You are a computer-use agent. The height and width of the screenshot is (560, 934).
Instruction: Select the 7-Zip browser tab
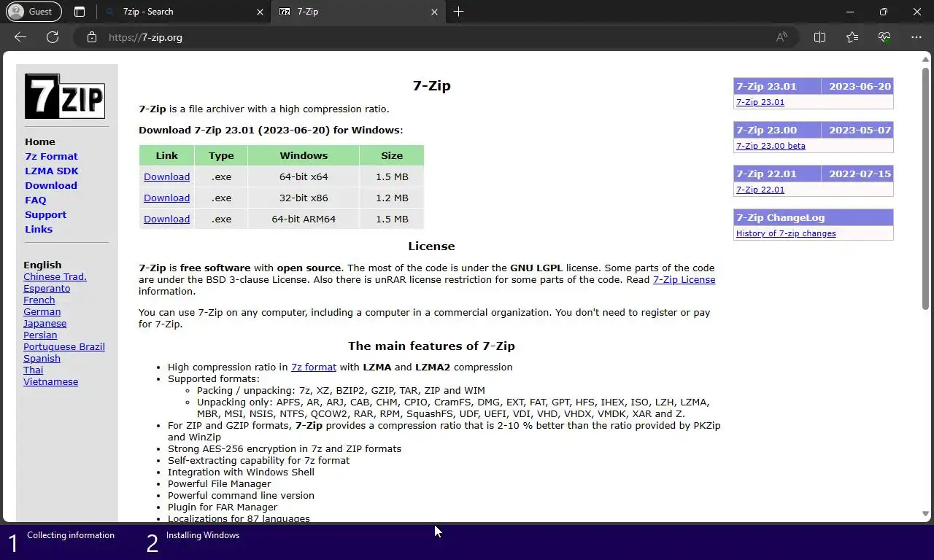tap(357, 12)
